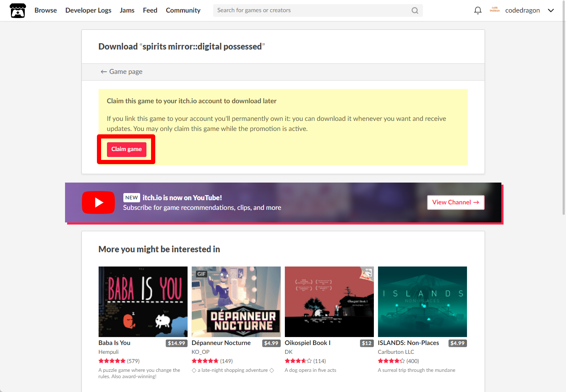Click the ISLANDS: Non-Places title link
This screenshot has width=566, height=392.
[x=408, y=343]
